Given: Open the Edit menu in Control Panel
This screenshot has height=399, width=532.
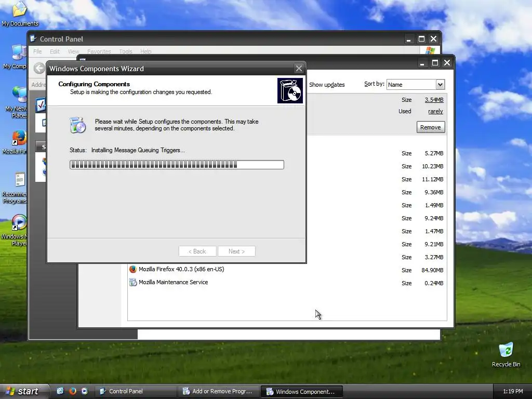Looking at the screenshot, I should coord(54,51).
